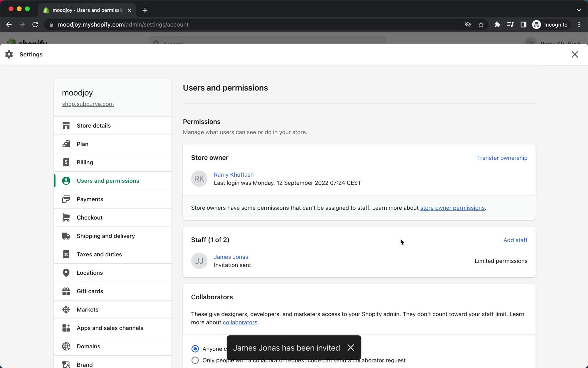Click the Plan icon in sidebar
Screen dimensions: 588x368
(x=66, y=144)
